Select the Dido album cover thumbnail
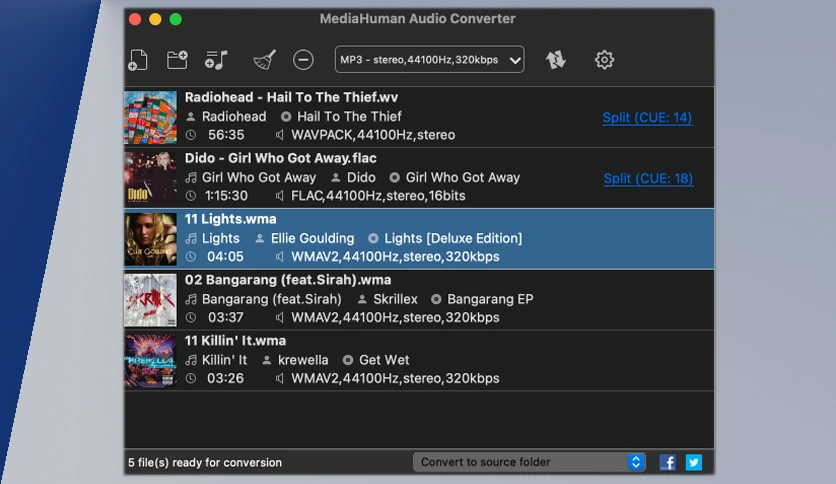 pos(150,178)
